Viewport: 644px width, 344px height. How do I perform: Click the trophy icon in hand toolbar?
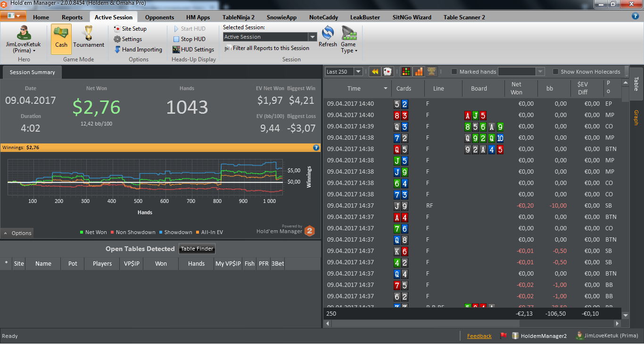431,72
